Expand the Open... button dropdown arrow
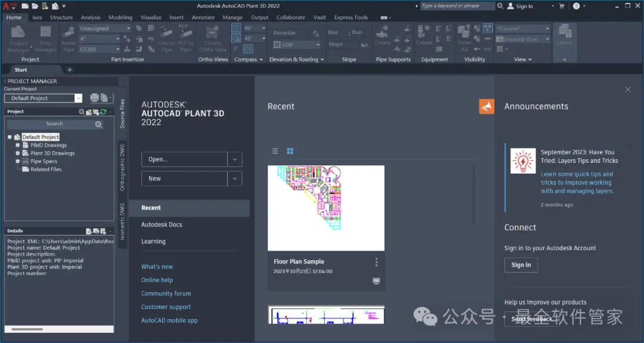 234,159
